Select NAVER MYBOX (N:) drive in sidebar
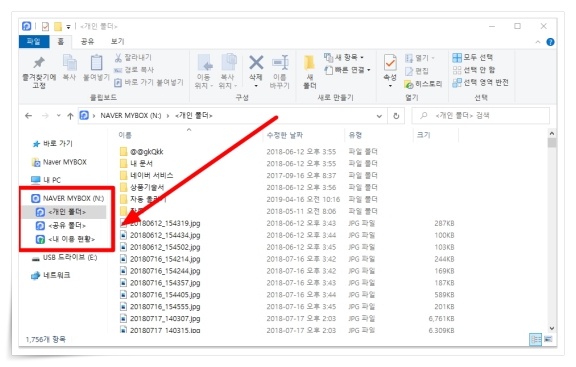 tap(68, 198)
